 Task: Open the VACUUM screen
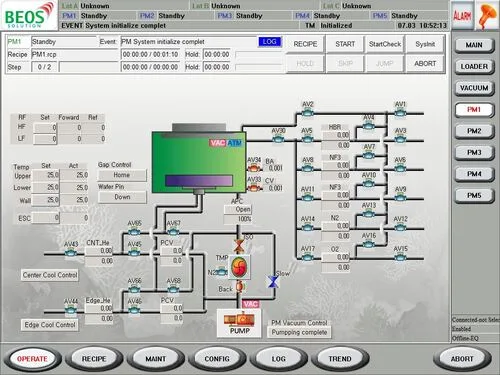[x=474, y=88]
